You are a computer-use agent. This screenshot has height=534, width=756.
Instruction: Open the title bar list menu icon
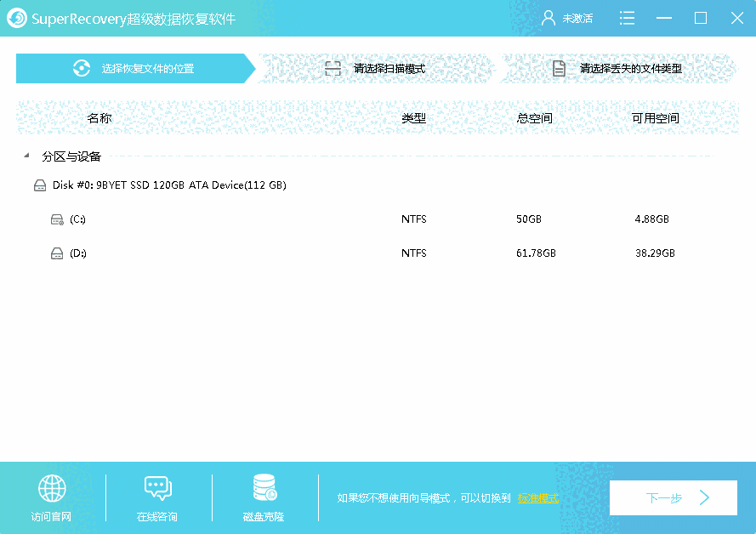627,17
